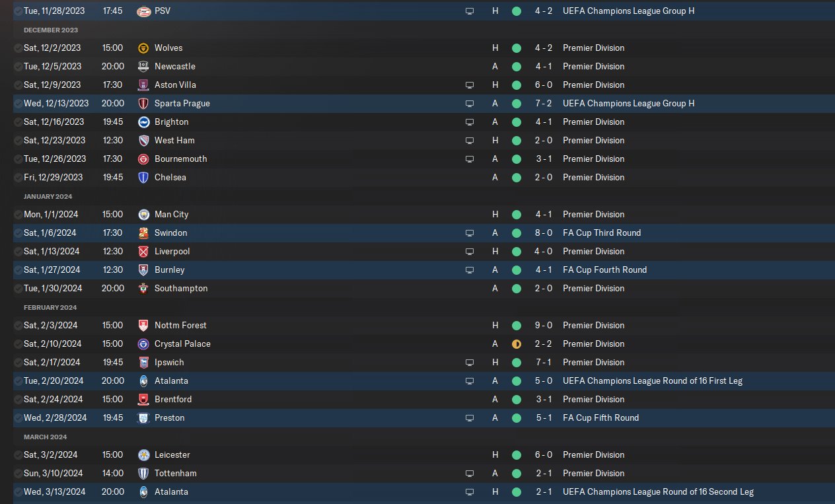The image size is (835, 504).
Task: Click the Swindon club crest icon
Action: [143, 233]
